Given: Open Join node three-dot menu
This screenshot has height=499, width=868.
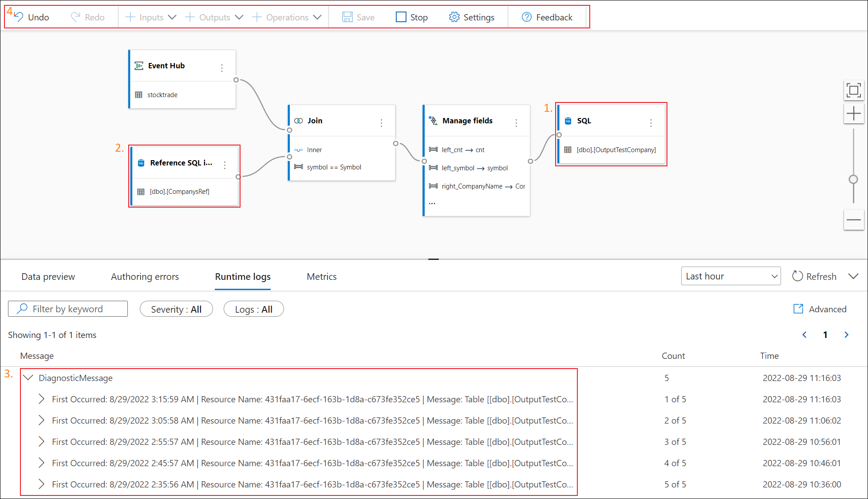Looking at the screenshot, I should coord(381,123).
